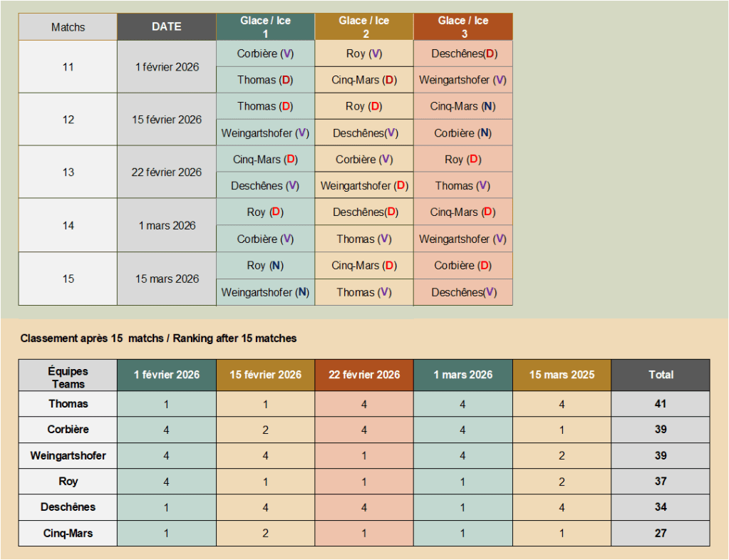This screenshot has height=560, width=729.
Task: Click the match number 15 cell
Action: (68, 279)
